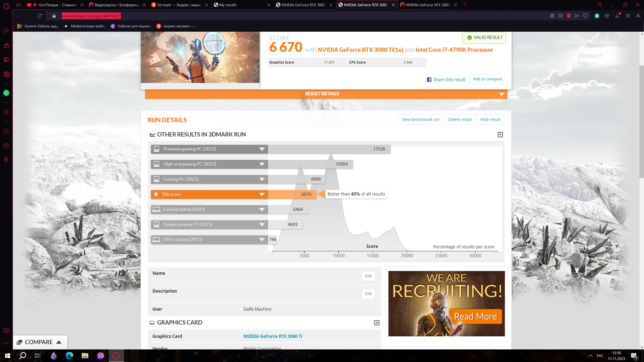Screen dimensions: 644x362
Task: Open the sidebar Settings gear icon
Action: [x=6, y=160]
